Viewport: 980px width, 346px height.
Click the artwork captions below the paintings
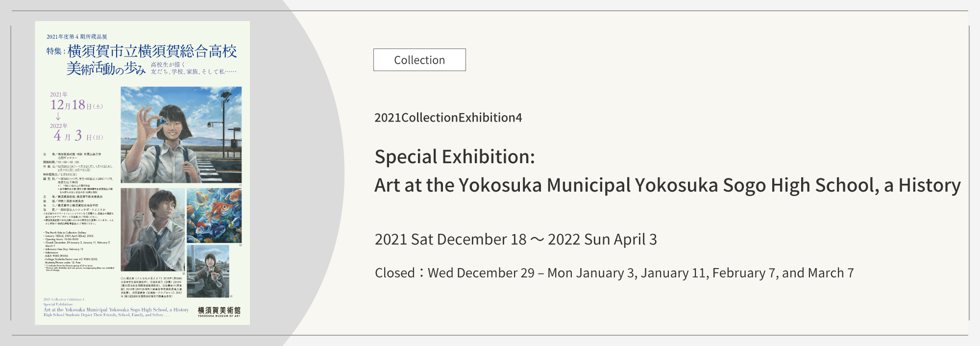click(x=151, y=287)
